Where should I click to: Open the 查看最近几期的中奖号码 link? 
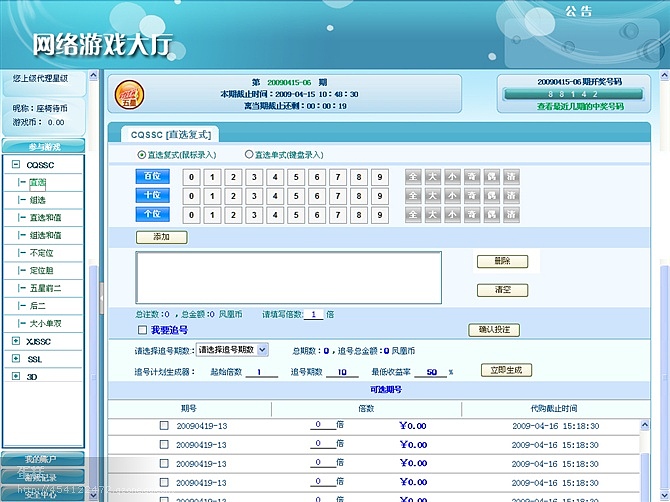click(x=580, y=106)
